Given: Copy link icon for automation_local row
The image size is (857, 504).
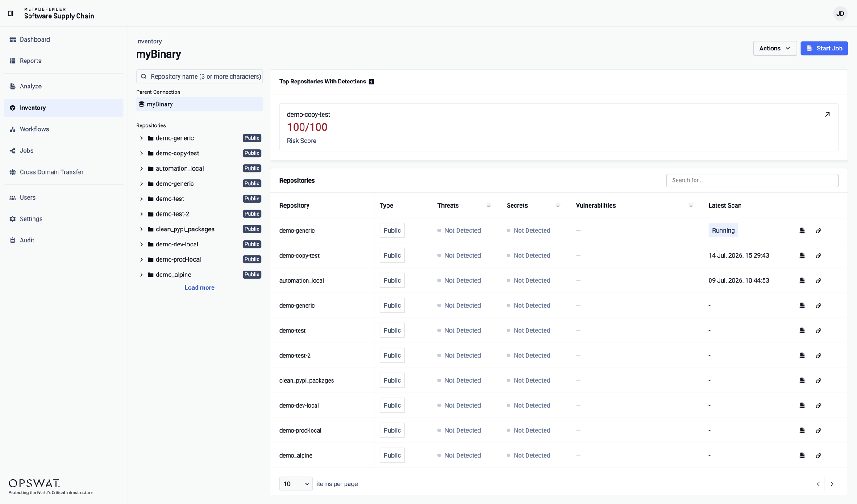Looking at the screenshot, I should coord(819,281).
